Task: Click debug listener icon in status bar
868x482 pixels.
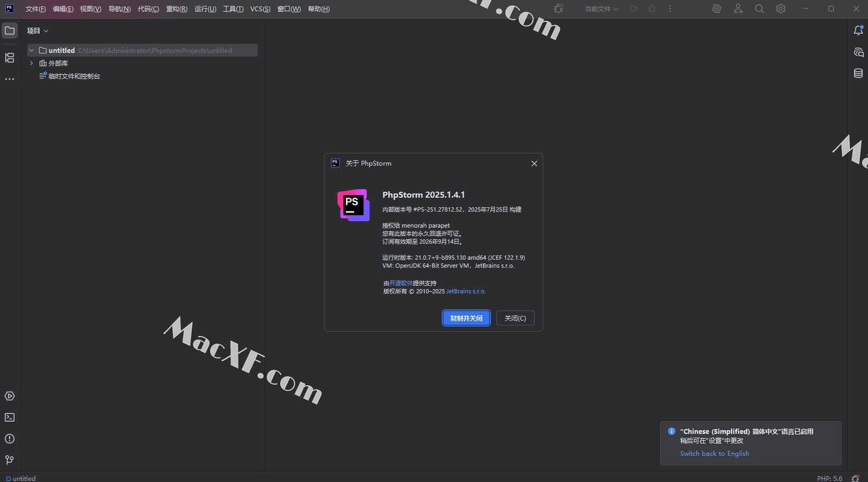Action: tap(855, 478)
